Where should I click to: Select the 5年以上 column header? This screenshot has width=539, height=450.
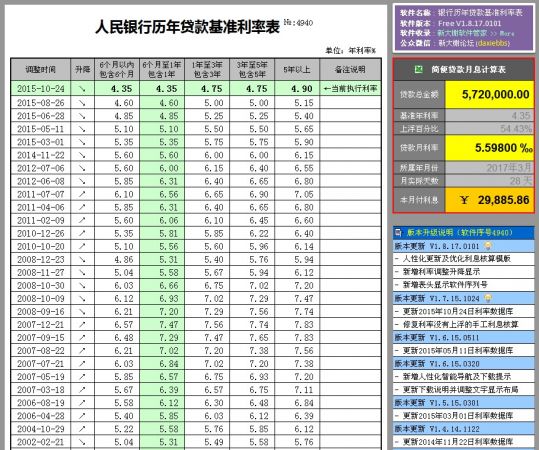coord(297,69)
